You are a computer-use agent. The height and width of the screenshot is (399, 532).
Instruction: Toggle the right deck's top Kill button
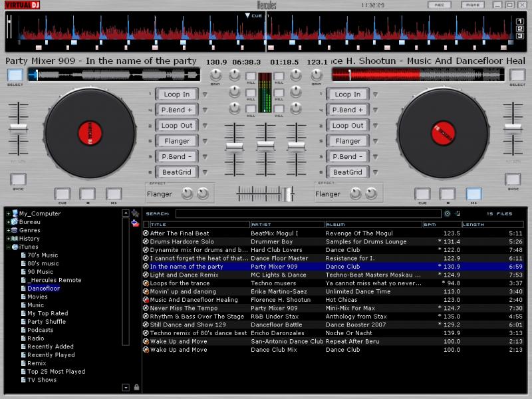coord(279,76)
